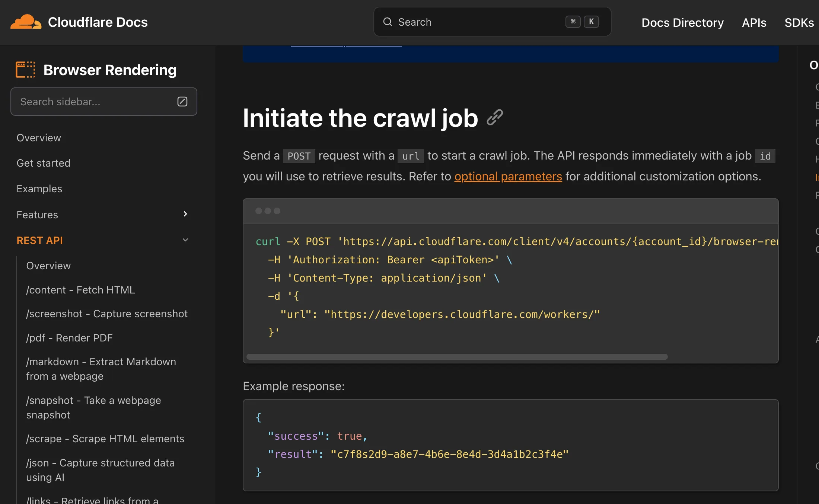
Task: Click the Authorization Bearer header line
Action: tap(390, 260)
